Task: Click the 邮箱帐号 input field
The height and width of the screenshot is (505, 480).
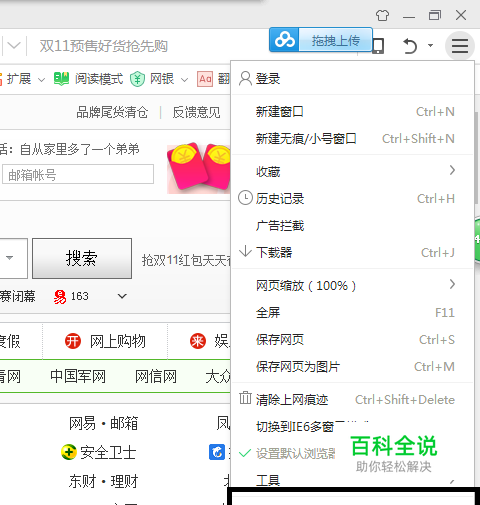Action: tap(78, 174)
